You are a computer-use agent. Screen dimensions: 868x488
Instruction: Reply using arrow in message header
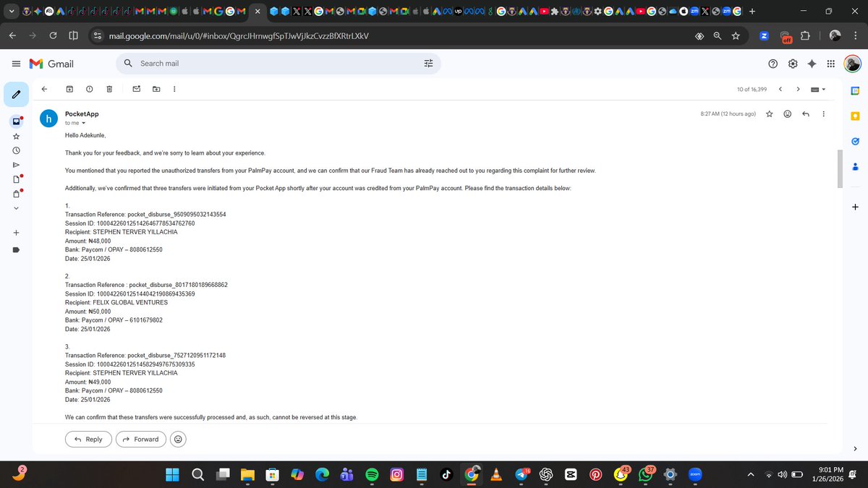click(x=806, y=114)
